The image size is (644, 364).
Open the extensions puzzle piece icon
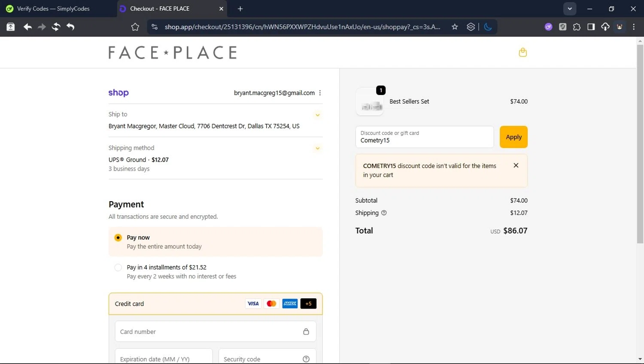(x=577, y=27)
